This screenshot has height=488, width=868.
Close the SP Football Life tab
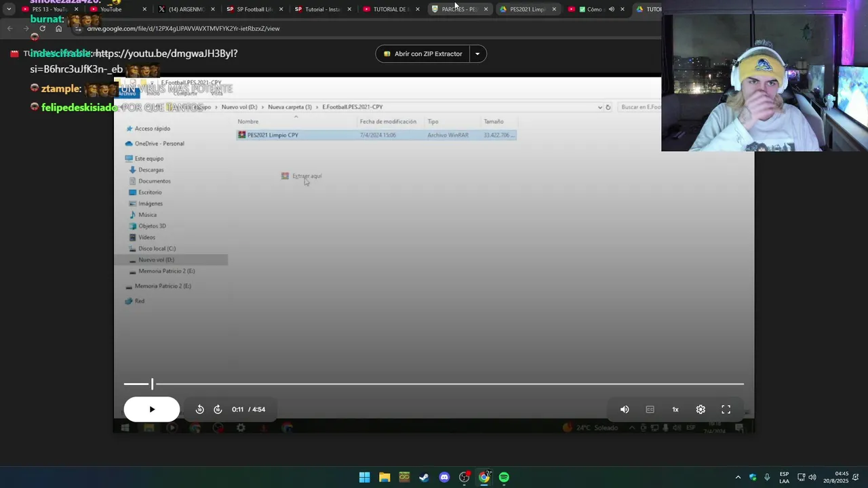[x=281, y=9]
